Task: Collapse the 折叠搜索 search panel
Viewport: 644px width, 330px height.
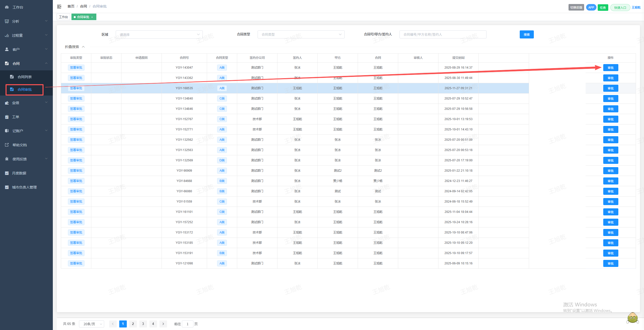Action: (75, 47)
